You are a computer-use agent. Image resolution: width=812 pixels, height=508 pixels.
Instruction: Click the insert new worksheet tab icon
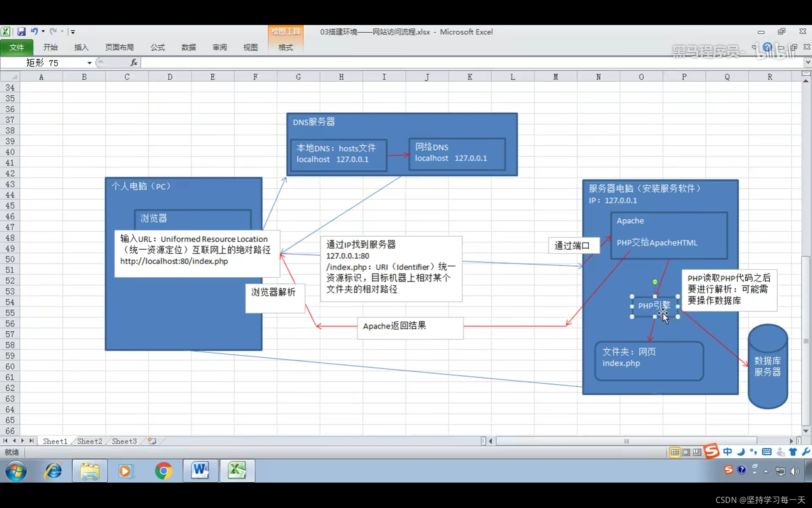[x=152, y=441]
